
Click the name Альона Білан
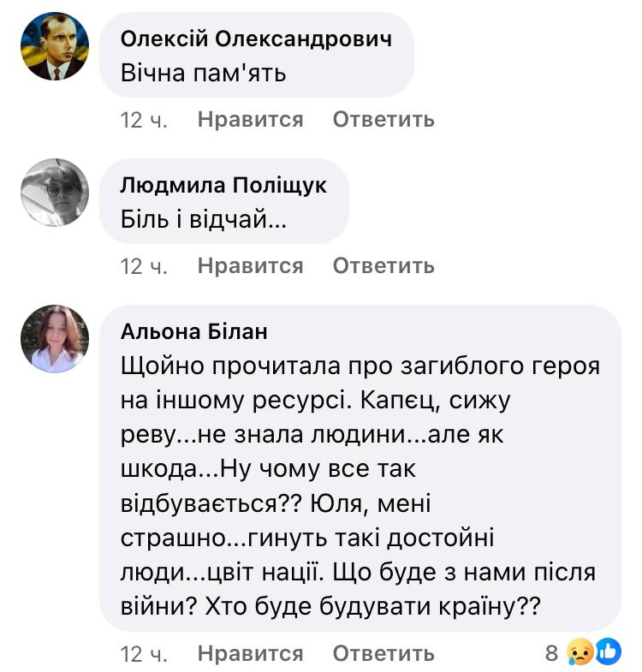point(194,331)
